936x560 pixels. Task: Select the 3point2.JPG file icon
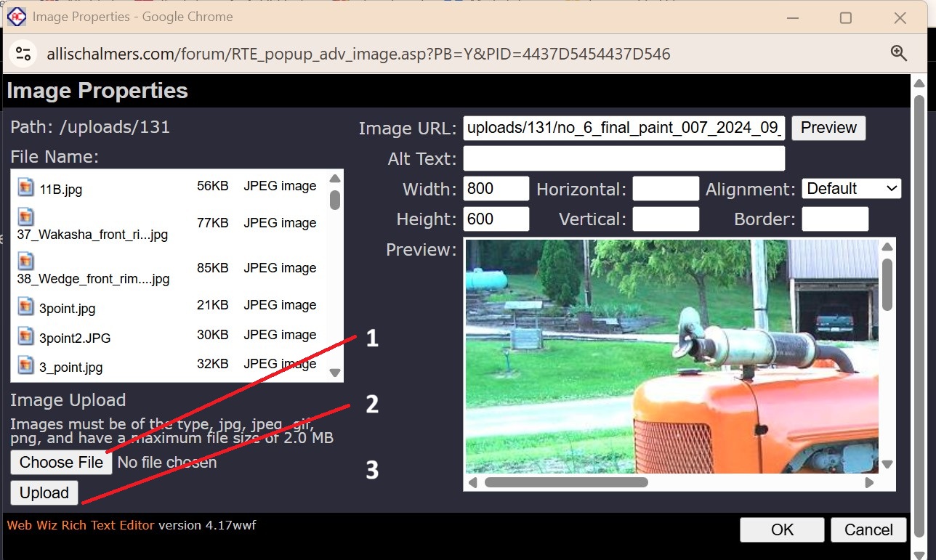coord(26,336)
